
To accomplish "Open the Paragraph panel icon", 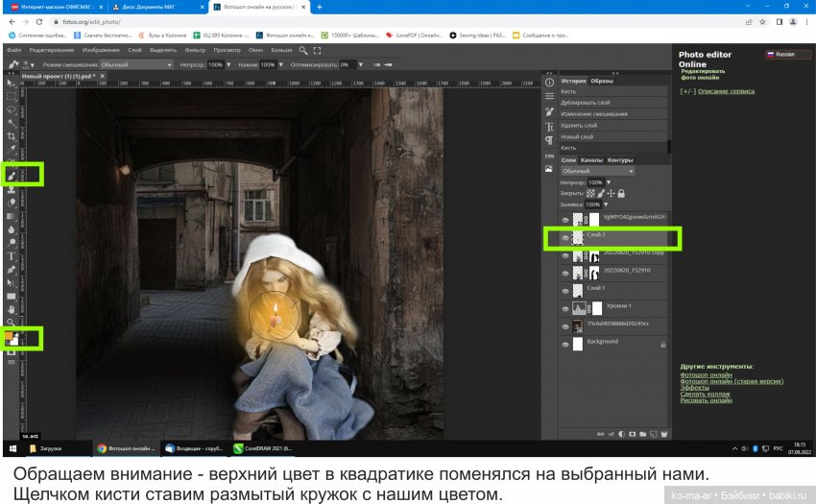I will (549, 140).
